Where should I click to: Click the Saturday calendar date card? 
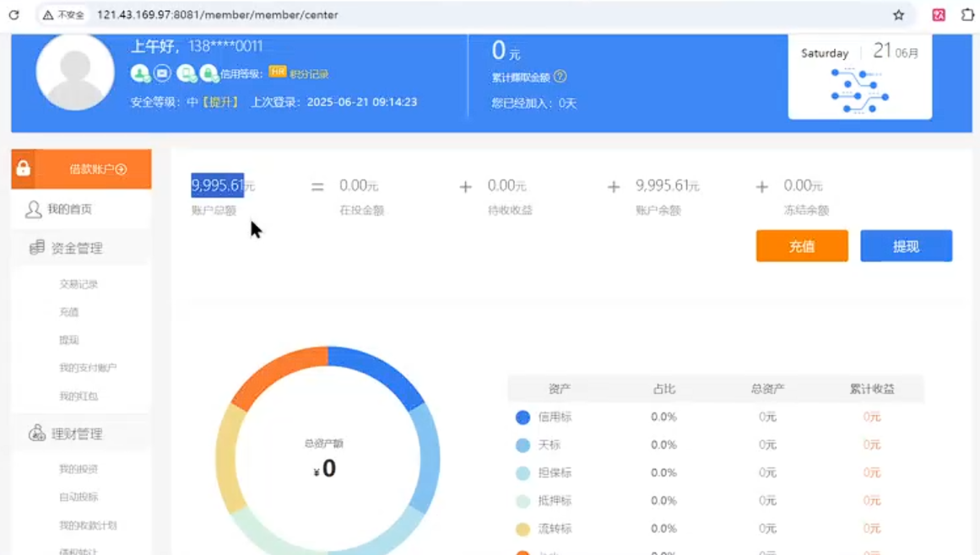point(860,76)
